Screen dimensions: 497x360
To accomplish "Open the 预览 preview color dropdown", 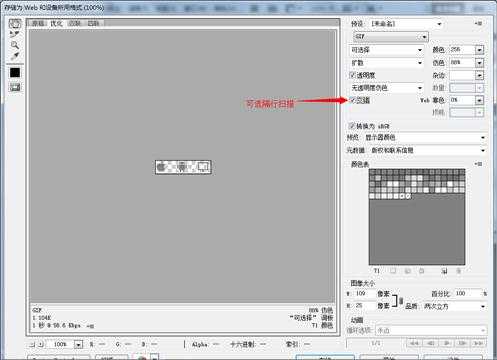I will (424, 137).
